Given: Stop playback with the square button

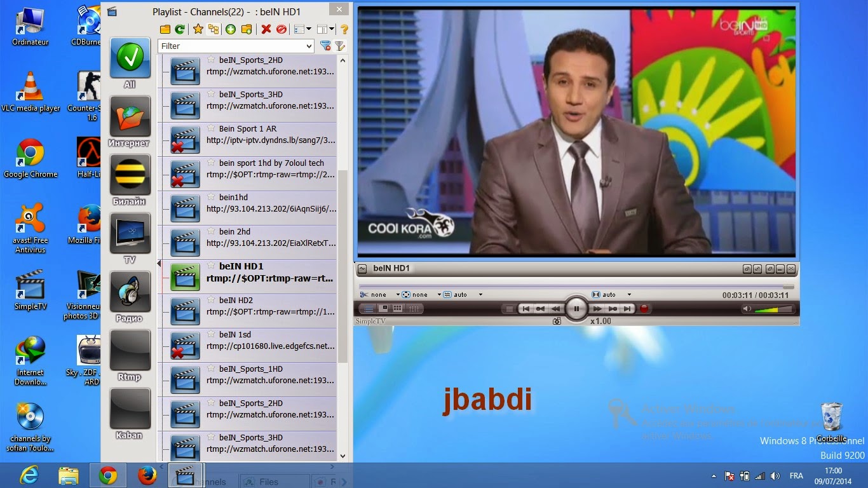Looking at the screenshot, I should pos(510,309).
